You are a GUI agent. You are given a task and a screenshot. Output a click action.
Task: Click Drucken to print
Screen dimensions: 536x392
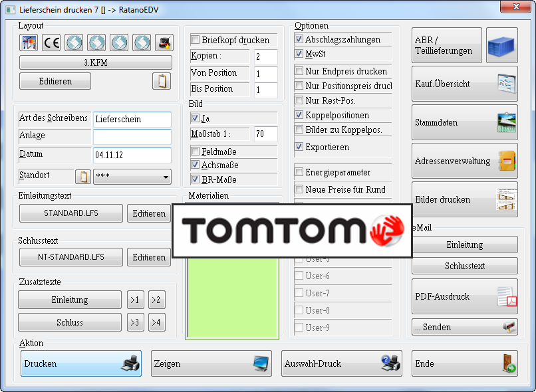pyautogui.click(x=81, y=363)
